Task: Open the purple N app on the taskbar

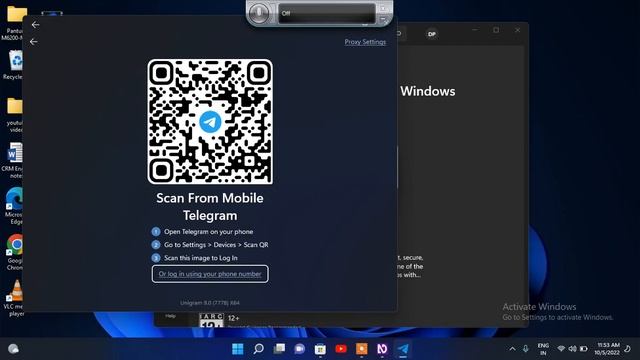Action: [382, 349]
